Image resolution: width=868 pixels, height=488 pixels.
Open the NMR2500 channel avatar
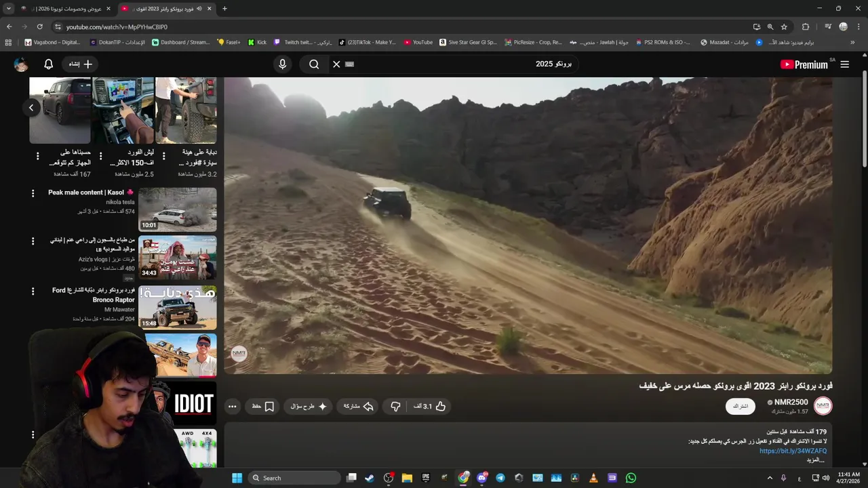[x=823, y=406]
